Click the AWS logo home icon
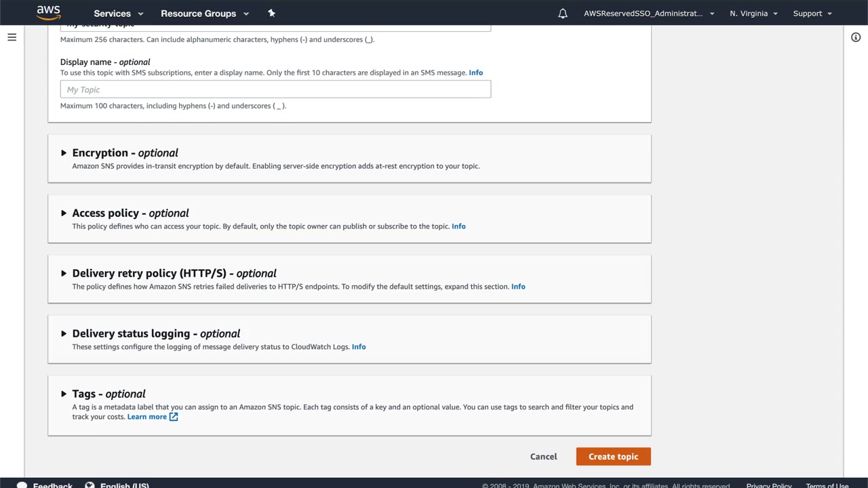This screenshot has width=868, height=488. click(48, 13)
